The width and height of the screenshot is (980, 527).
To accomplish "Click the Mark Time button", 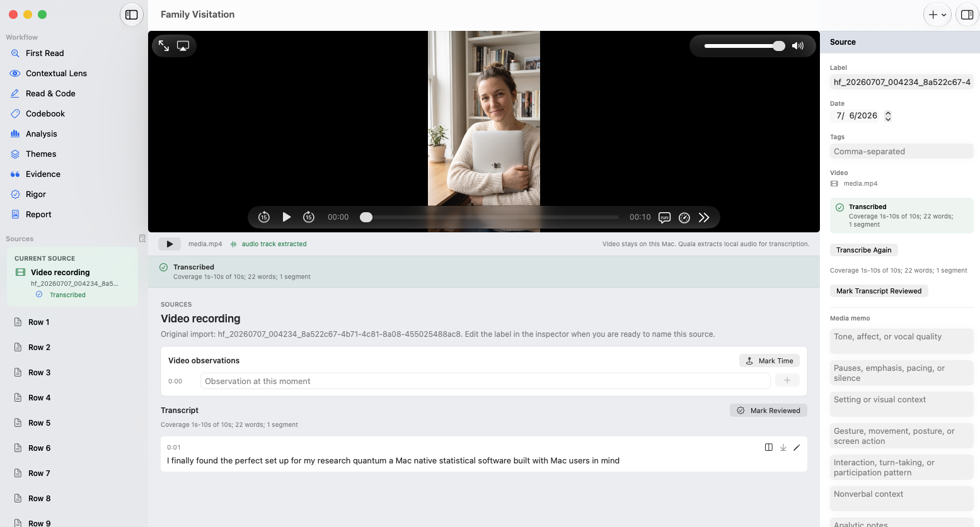I will pyautogui.click(x=770, y=361).
